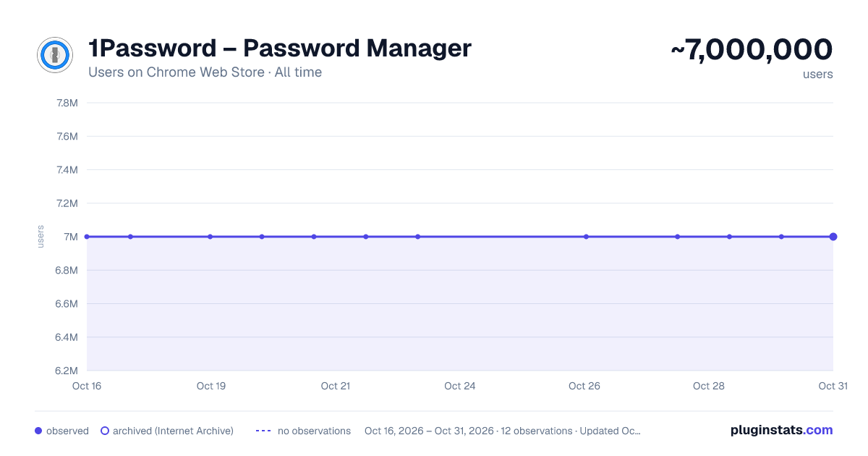
Task: Click the 1Password extension logo icon
Action: coord(55,55)
